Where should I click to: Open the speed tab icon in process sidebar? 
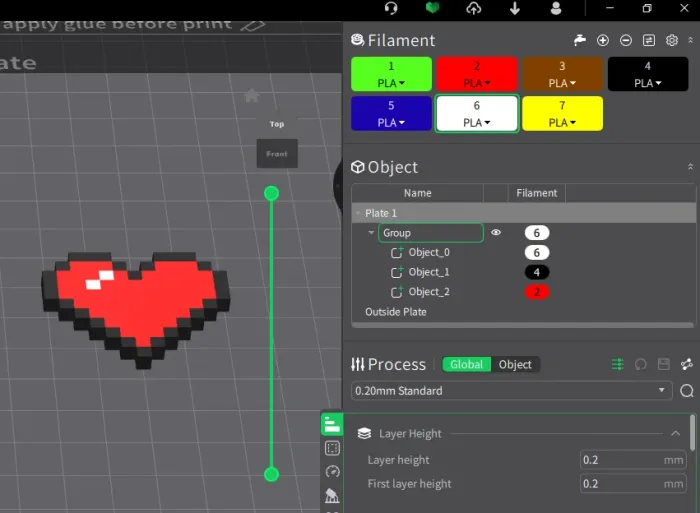point(332,471)
